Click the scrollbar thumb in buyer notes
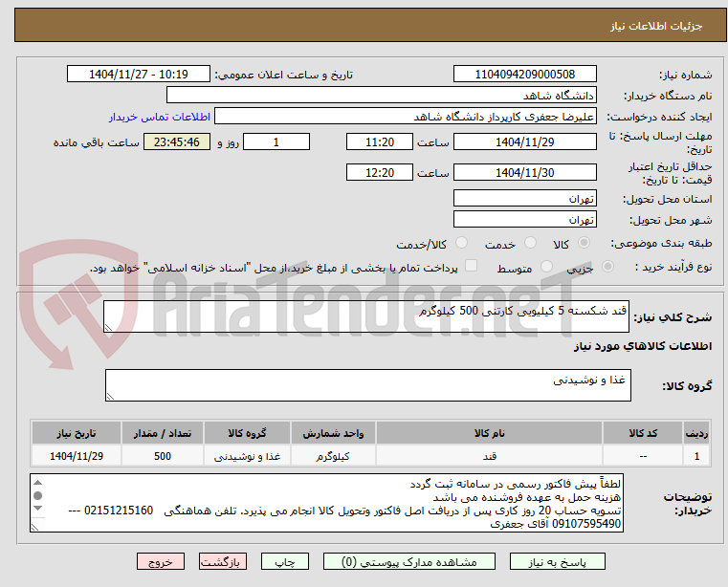This screenshot has height=587, width=728. pos(38,495)
